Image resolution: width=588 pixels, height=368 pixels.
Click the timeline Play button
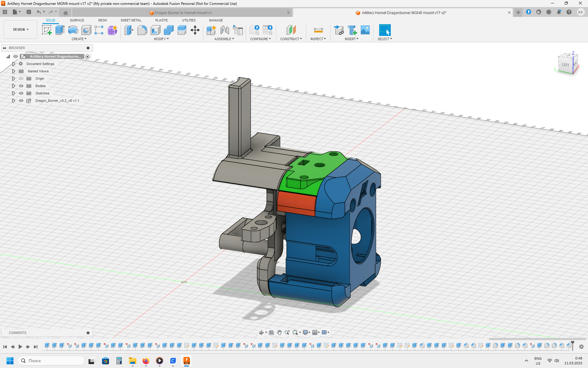[20, 347]
